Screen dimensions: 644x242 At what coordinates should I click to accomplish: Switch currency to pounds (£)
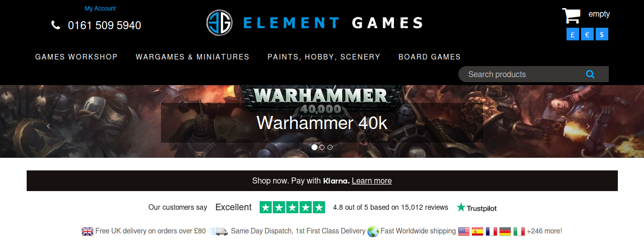[x=573, y=34]
